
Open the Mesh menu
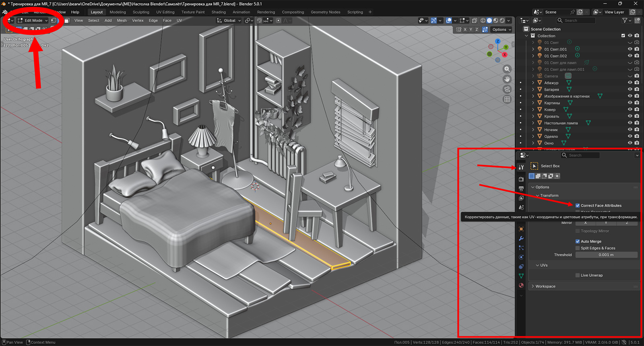click(x=122, y=21)
